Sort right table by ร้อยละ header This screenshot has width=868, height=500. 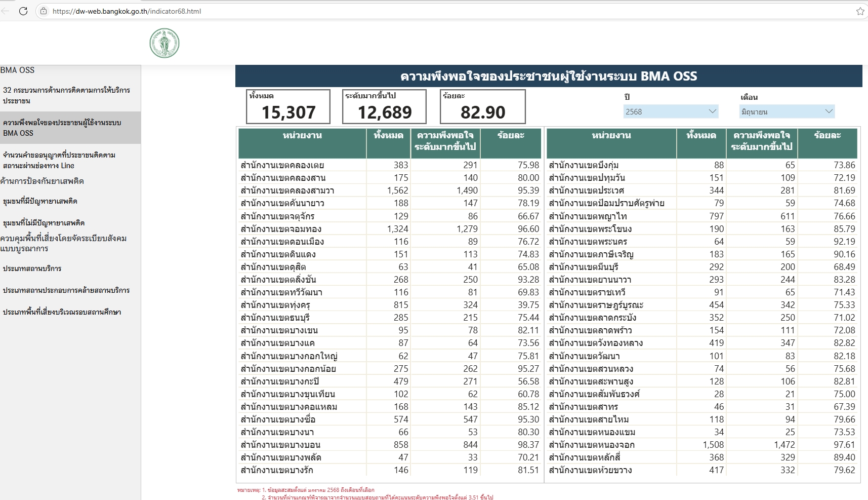pos(828,143)
